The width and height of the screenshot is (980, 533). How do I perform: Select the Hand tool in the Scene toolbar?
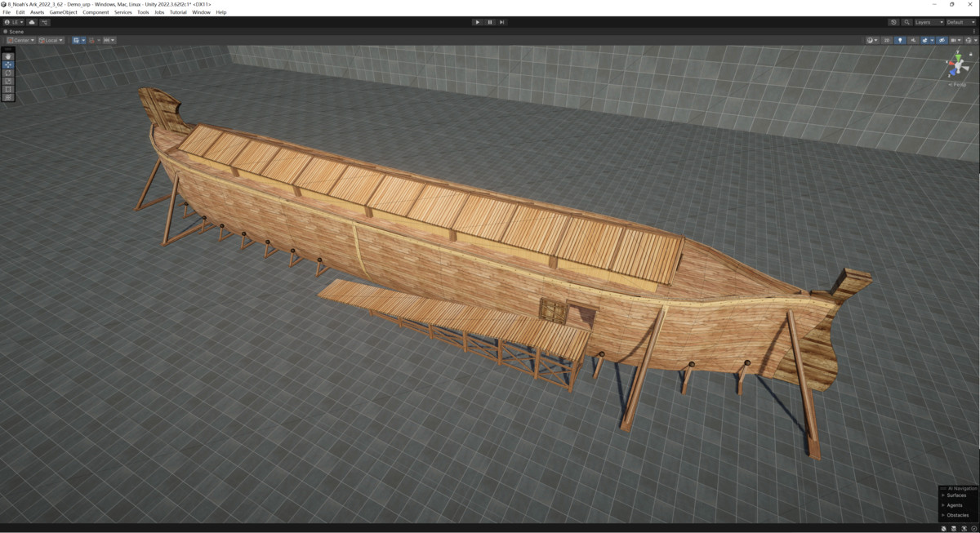point(8,55)
